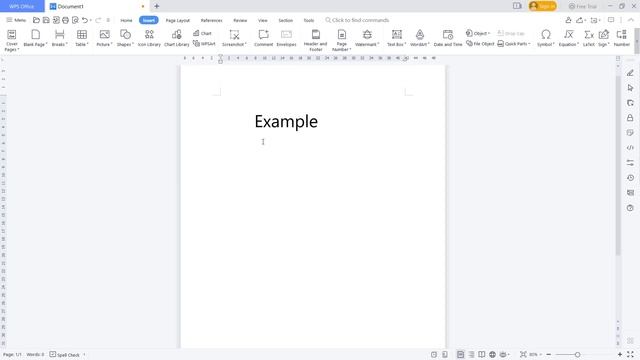Open the Tools tab
Image resolution: width=640 pixels, height=360 pixels.
(309, 20)
